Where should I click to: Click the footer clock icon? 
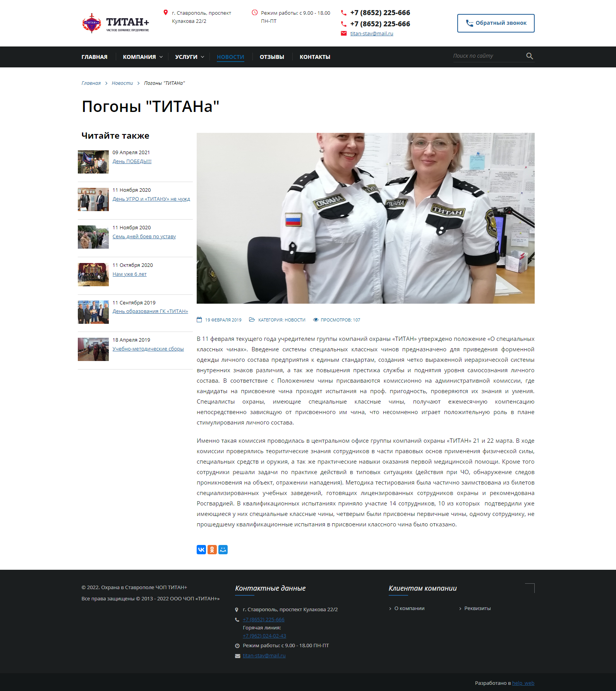237,646
